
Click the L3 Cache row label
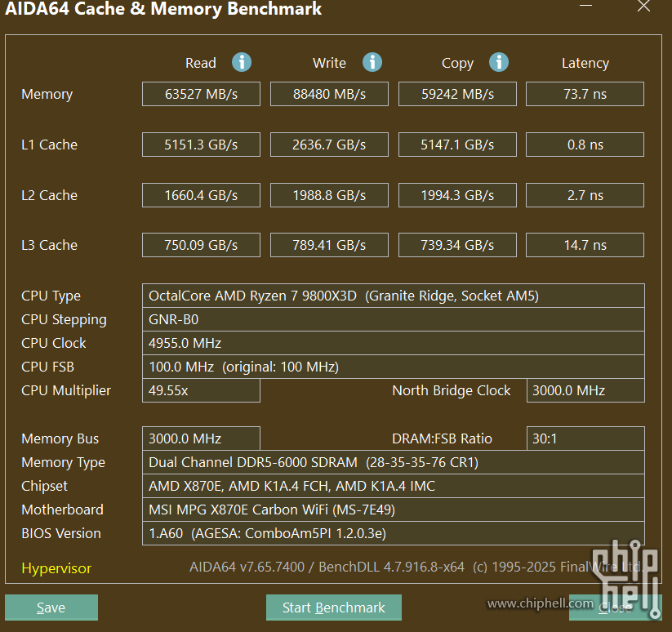(49, 245)
